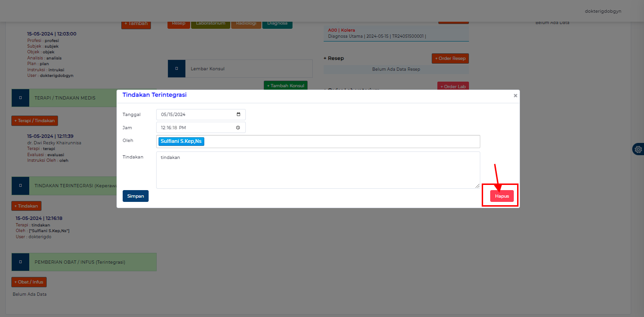Image resolution: width=644 pixels, height=317 pixels.
Task: Click the PEMBERIAN OBAT / INFUS header icon
Action: (20, 262)
